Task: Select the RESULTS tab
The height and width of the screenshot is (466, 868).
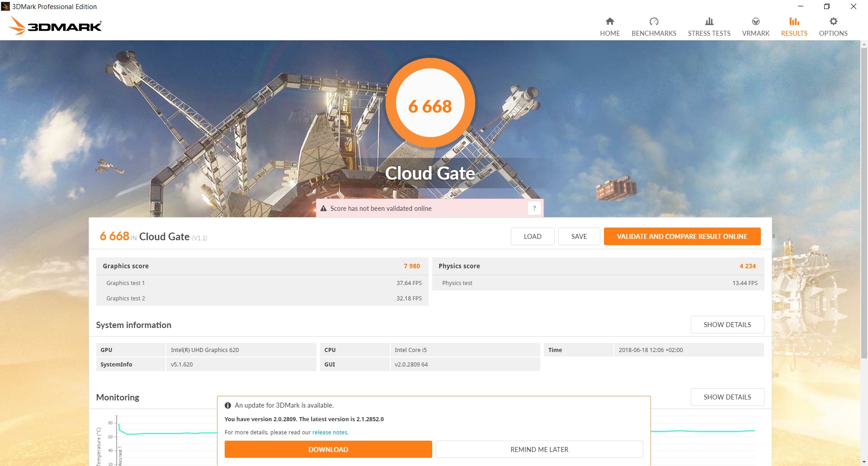Action: pyautogui.click(x=794, y=27)
